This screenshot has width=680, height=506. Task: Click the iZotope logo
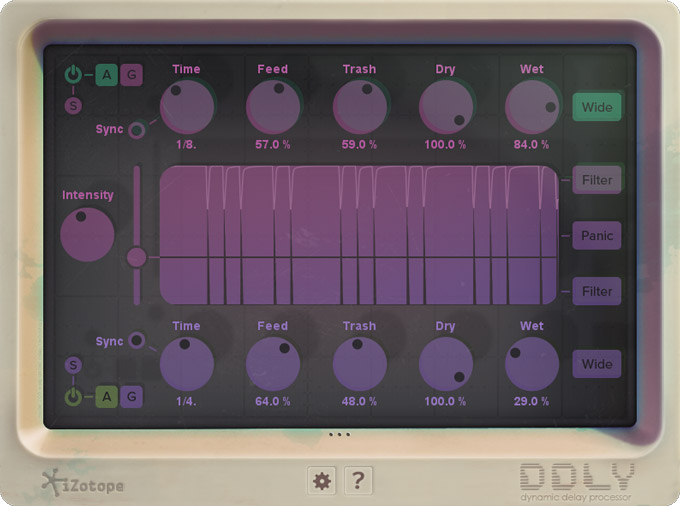point(82,483)
